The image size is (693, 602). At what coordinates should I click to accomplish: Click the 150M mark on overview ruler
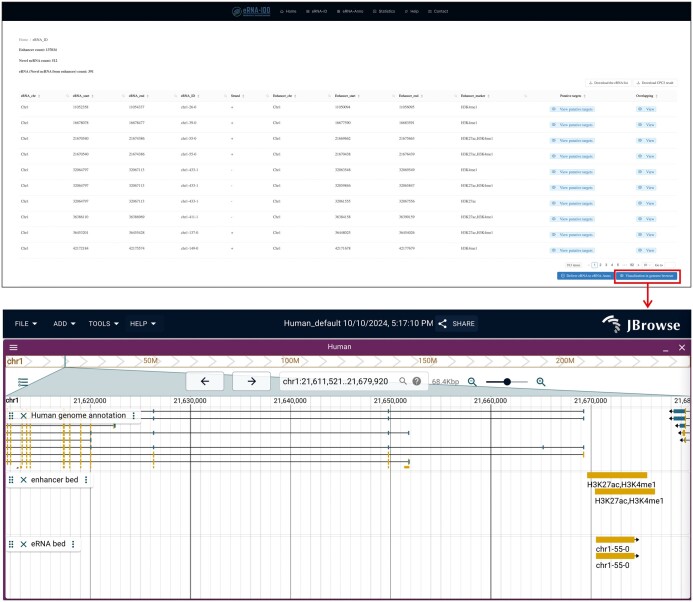pos(427,361)
